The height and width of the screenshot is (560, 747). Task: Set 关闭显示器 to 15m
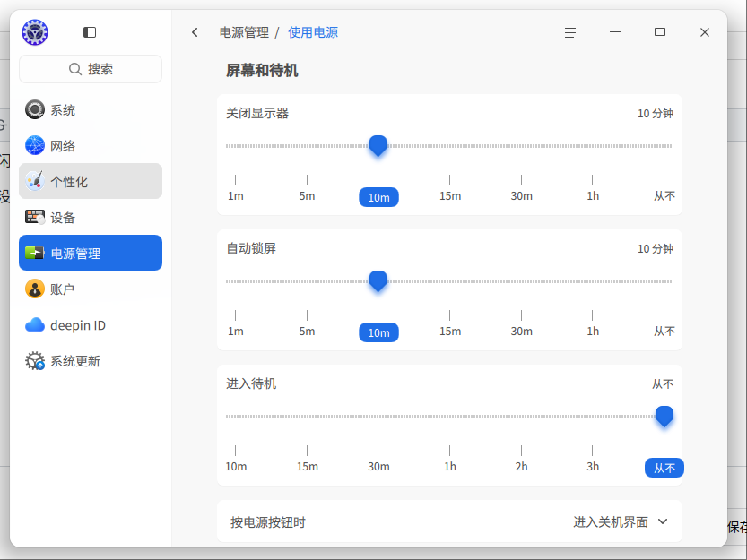[450, 195]
